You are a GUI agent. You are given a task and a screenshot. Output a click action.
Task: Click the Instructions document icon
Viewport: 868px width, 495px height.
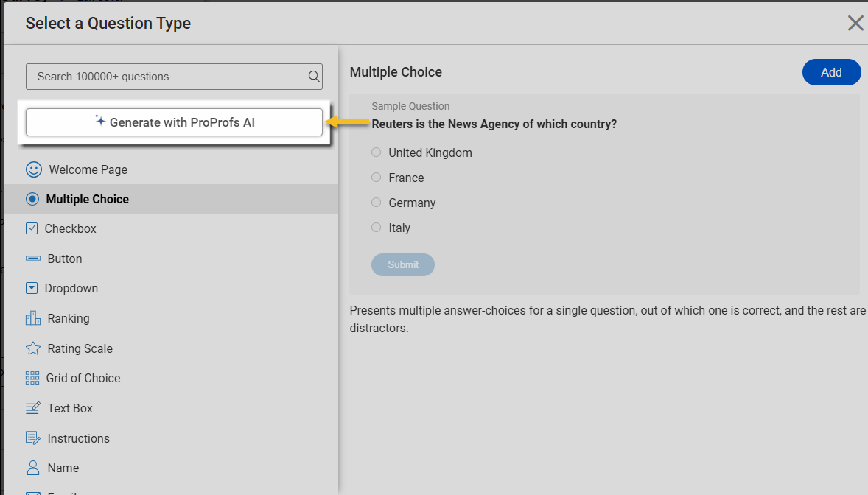pyautogui.click(x=33, y=438)
